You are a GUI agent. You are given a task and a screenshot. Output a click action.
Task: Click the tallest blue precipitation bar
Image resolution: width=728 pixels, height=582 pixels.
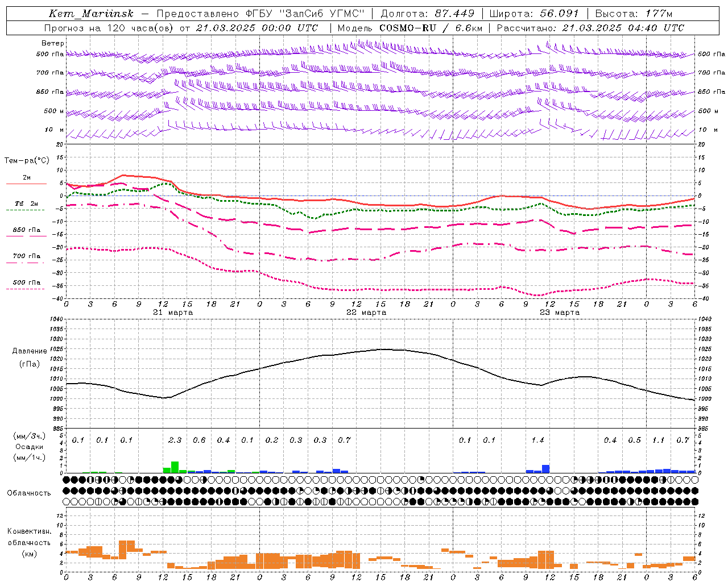546,469
